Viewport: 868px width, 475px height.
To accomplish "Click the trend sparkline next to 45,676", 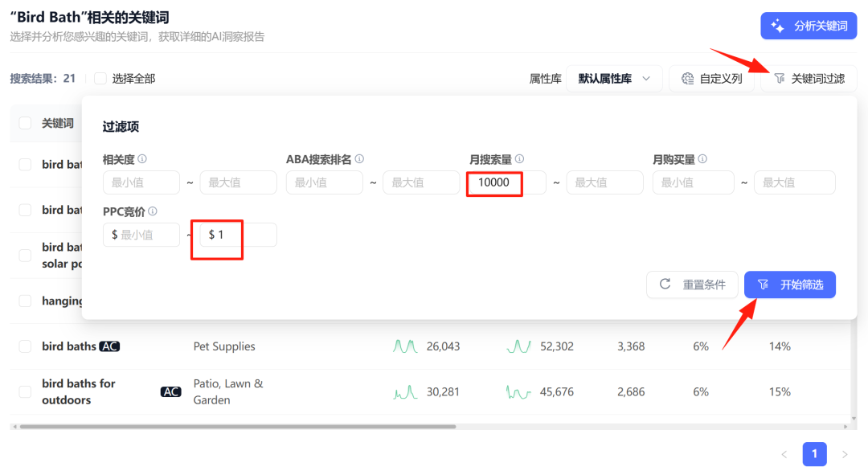I will point(518,392).
